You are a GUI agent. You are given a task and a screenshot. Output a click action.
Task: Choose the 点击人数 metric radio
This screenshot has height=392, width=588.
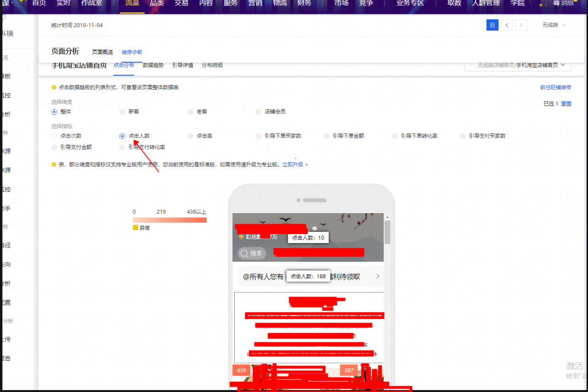pos(122,136)
